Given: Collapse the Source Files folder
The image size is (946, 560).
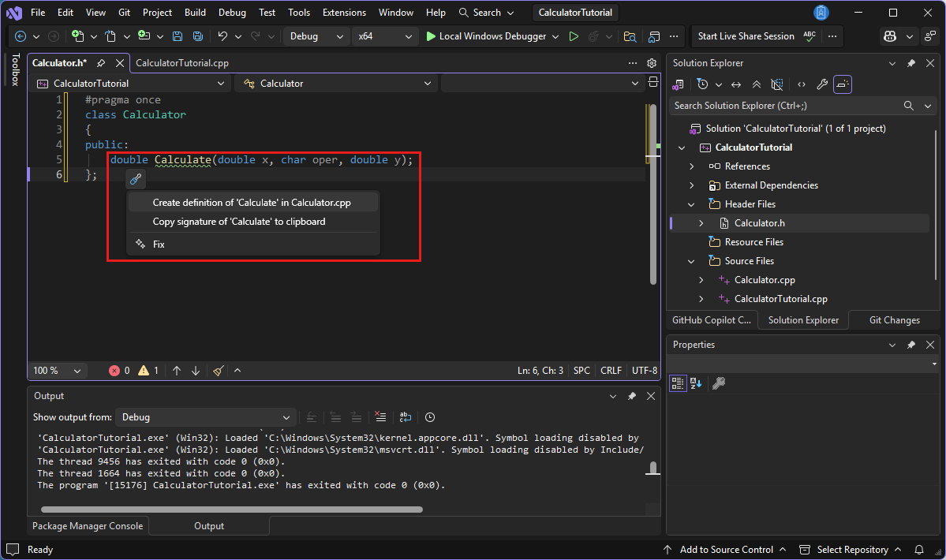Looking at the screenshot, I should [x=691, y=261].
